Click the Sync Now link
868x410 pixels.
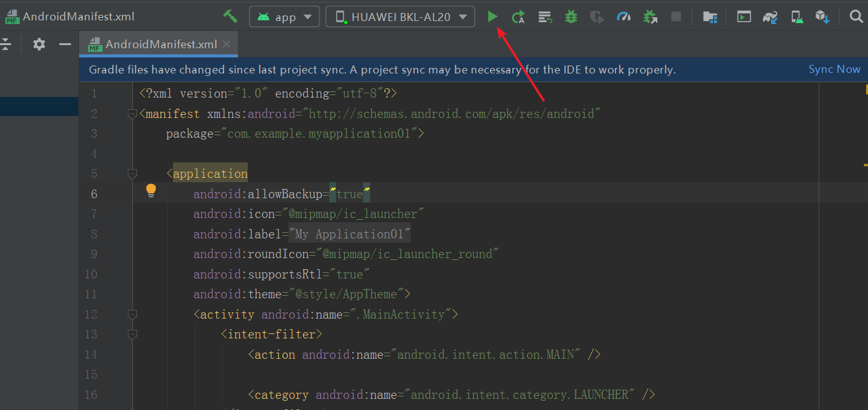tap(834, 69)
